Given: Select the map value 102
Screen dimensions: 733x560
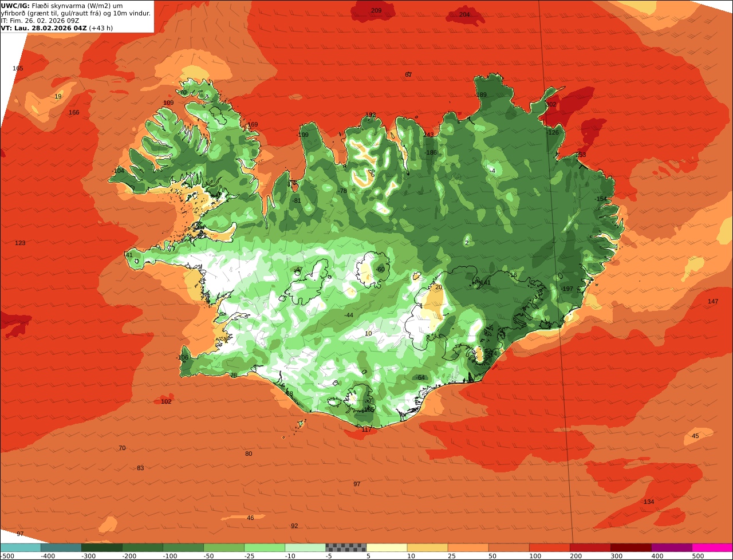Looking at the screenshot, I should coord(166,401).
